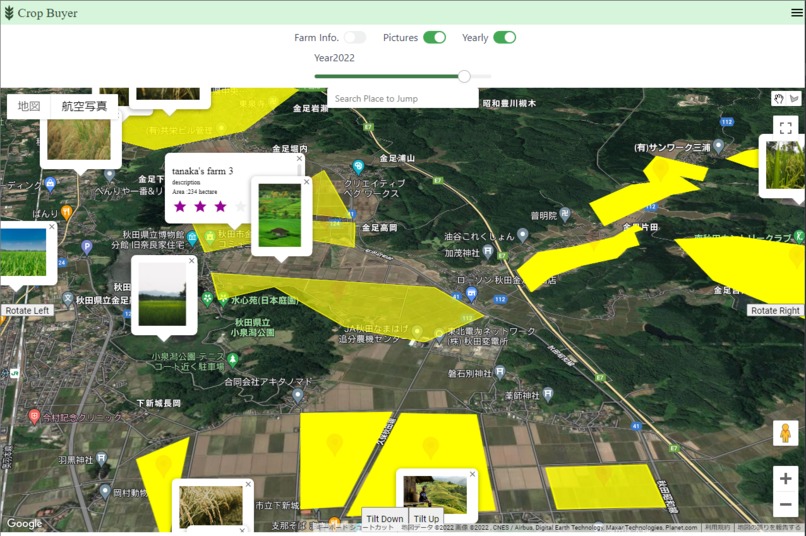Viewport: 806px width, 536px height.
Task: Click the 加茂神社 shrine marker
Action: (x=488, y=252)
